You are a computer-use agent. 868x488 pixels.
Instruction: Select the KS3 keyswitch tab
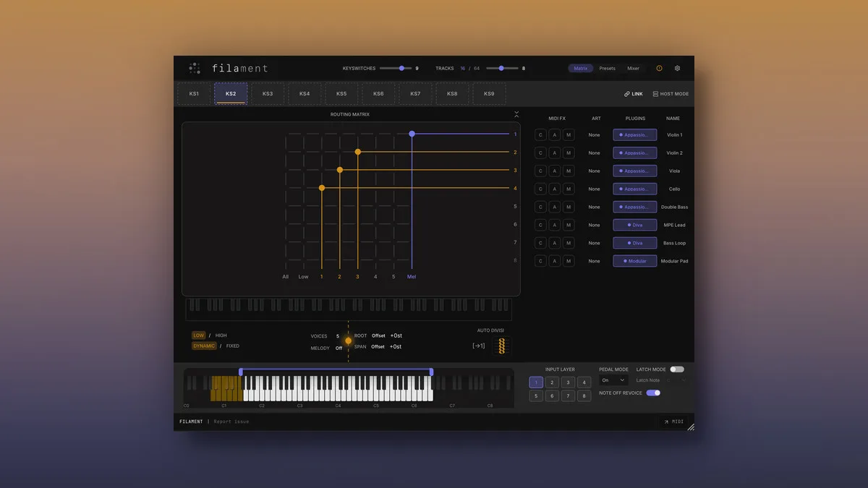click(x=268, y=93)
